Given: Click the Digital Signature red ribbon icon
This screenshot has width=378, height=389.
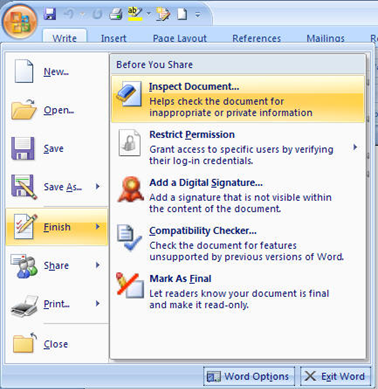Looking at the screenshot, I should pyautogui.click(x=130, y=190).
